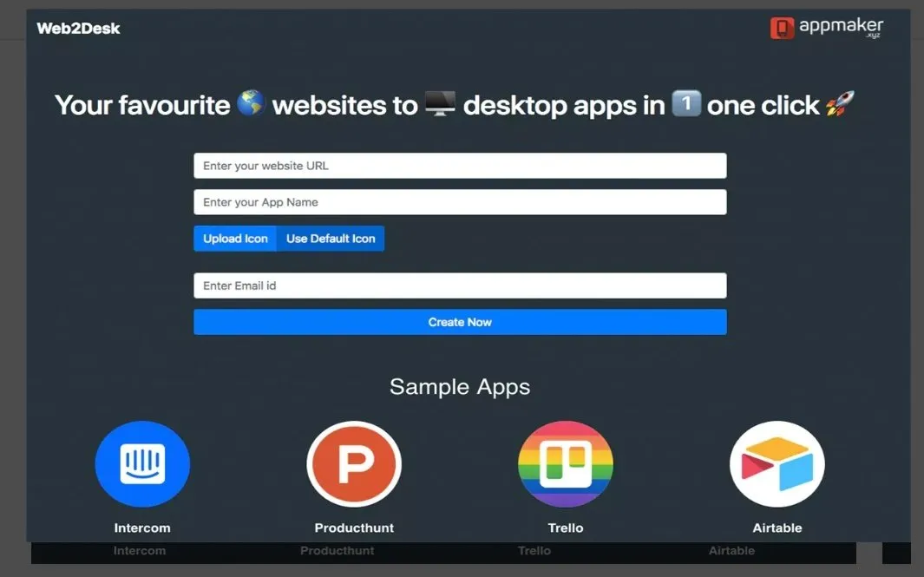Open the Airtable sample app icon
The height and width of the screenshot is (577, 924).
777,464
